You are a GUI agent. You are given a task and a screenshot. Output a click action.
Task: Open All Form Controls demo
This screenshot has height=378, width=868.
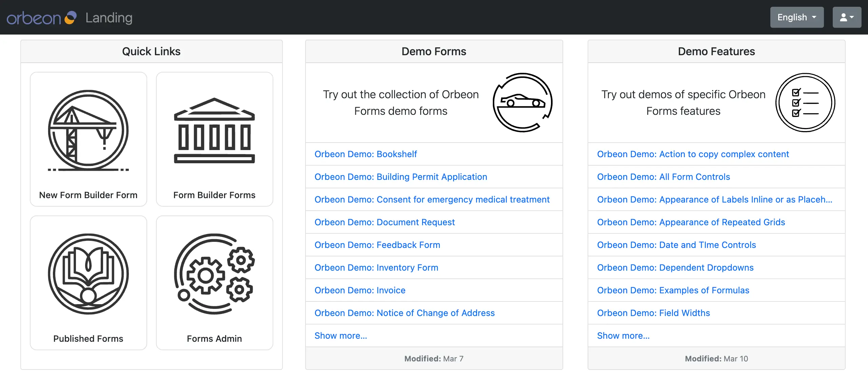[663, 177]
